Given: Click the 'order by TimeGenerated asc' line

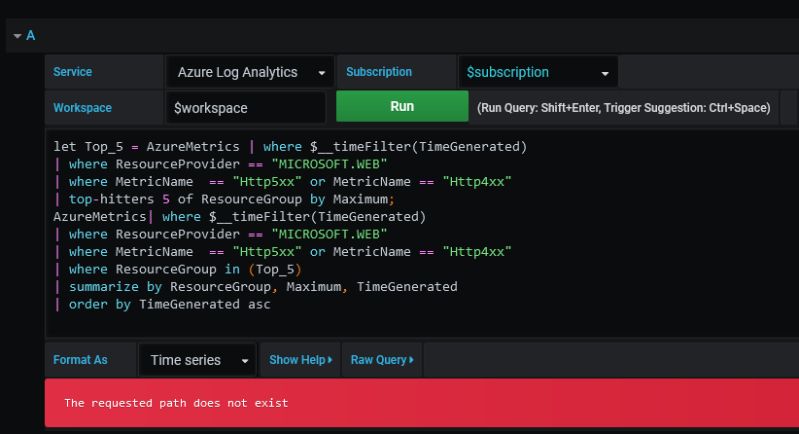Looking at the screenshot, I should click(x=162, y=305).
